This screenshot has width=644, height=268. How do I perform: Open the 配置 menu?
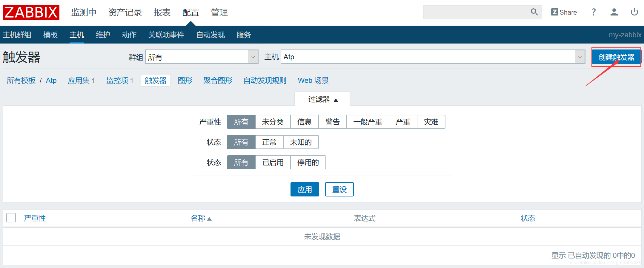pos(191,13)
